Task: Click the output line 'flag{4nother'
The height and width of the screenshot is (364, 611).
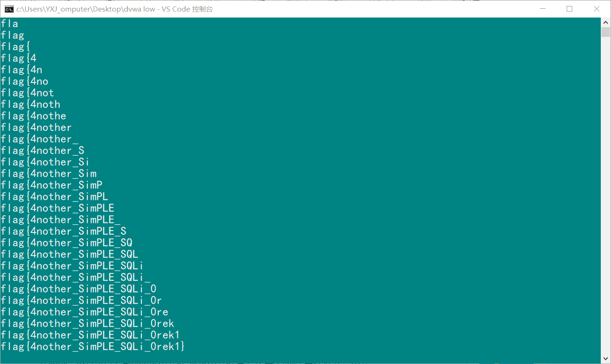Action: click(x=36, y=127)
